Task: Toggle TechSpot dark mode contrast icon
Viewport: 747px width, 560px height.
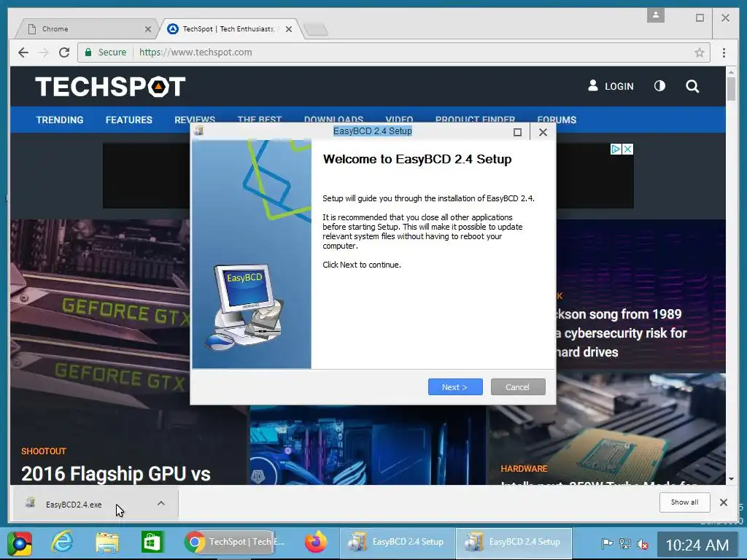Action: click(659, 86)
